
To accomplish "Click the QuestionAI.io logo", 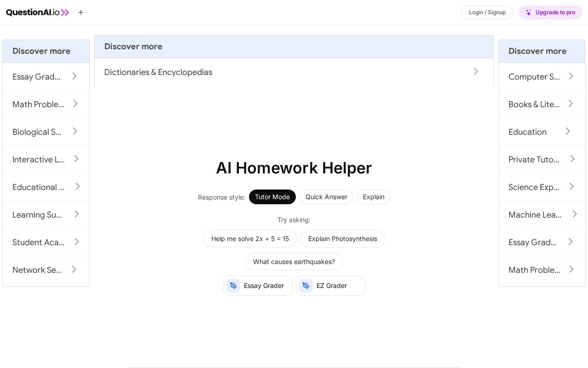I will pyautogui.click(x=38, y=12).
